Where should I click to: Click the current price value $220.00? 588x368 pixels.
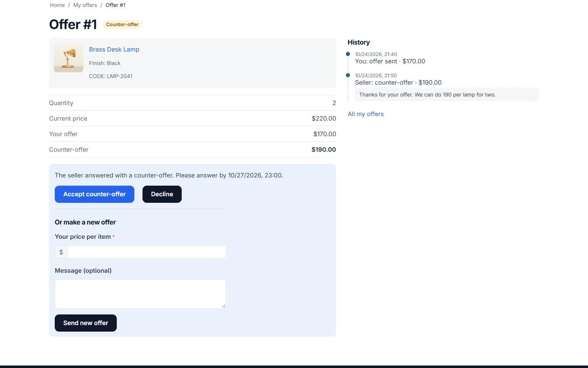coord(324,119)
